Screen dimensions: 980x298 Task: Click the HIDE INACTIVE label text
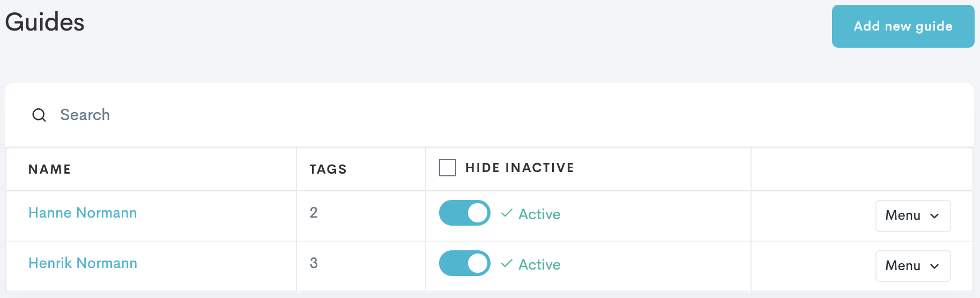pyautogui.click(x=519, y=168)
